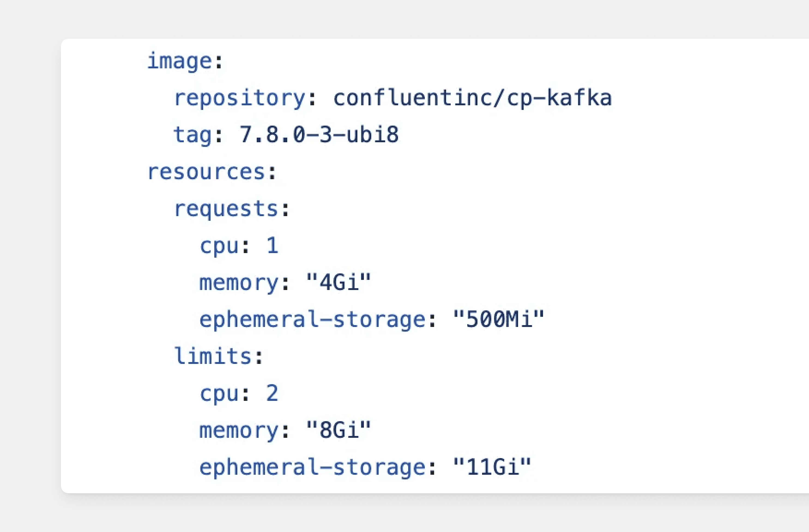809x532 pixels.
Task: Click the 'resources:' key
Action: tap(212, 172)
